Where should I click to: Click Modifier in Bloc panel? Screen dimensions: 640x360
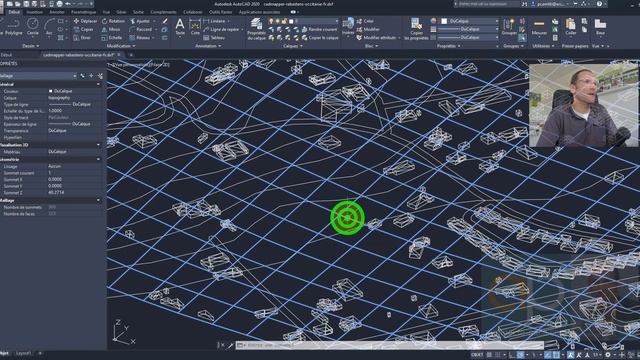[x=368, y=29]
